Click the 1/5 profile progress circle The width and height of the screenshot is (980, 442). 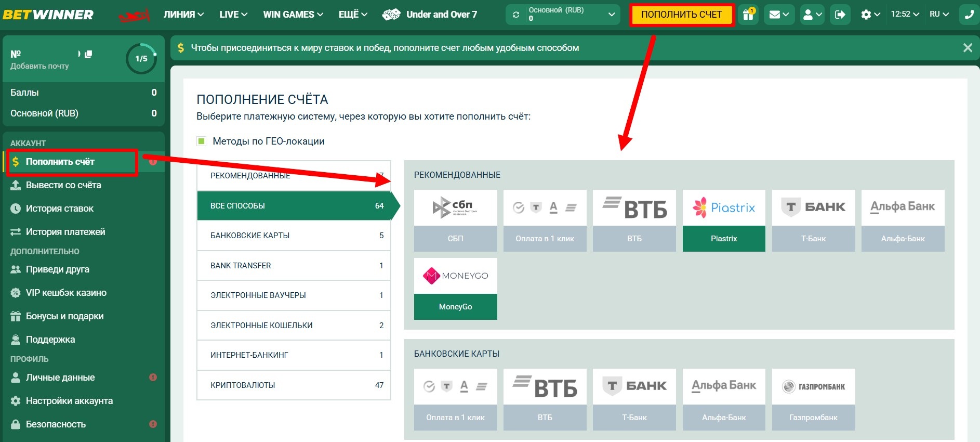click(141, 59)
